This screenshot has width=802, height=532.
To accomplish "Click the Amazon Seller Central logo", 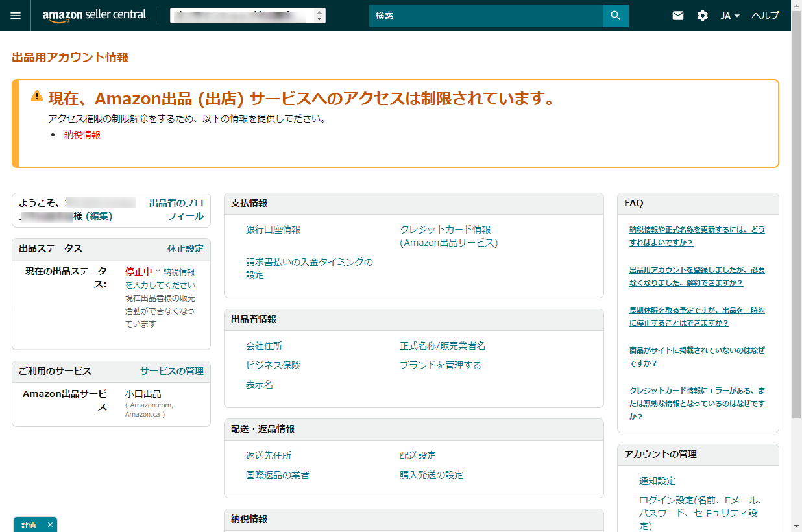I will 94,16.
